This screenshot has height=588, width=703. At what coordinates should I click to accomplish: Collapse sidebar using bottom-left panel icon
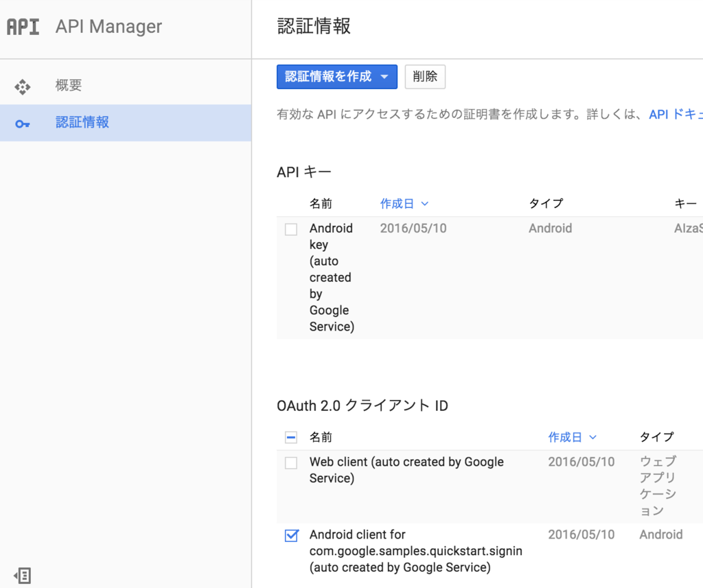[x=23, y=575]
